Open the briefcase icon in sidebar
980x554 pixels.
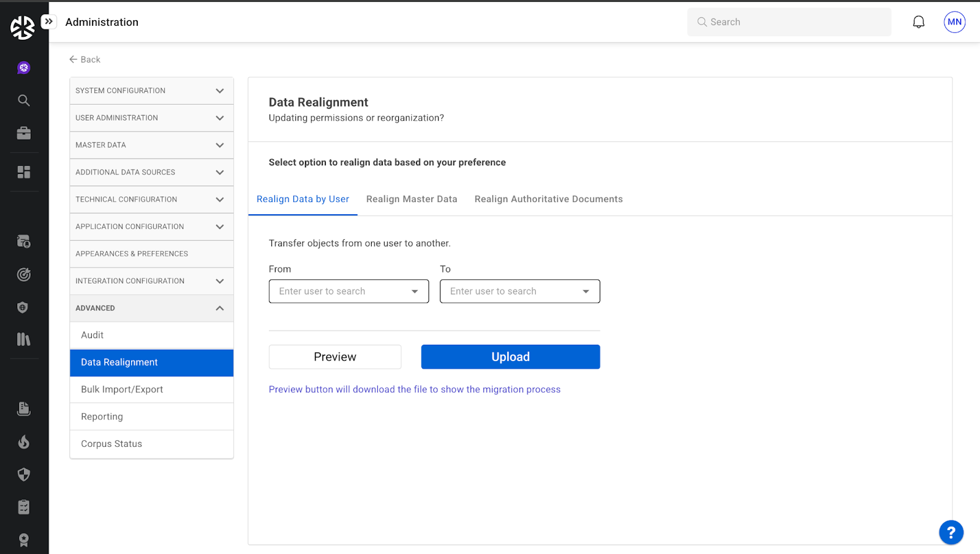click(24, 133)
